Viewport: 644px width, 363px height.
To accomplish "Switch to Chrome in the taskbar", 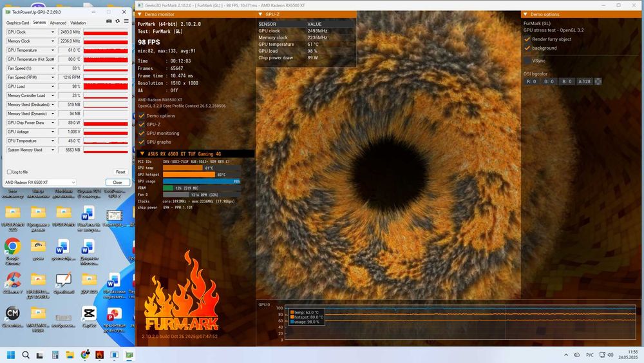I will click(x=85, y=355).
